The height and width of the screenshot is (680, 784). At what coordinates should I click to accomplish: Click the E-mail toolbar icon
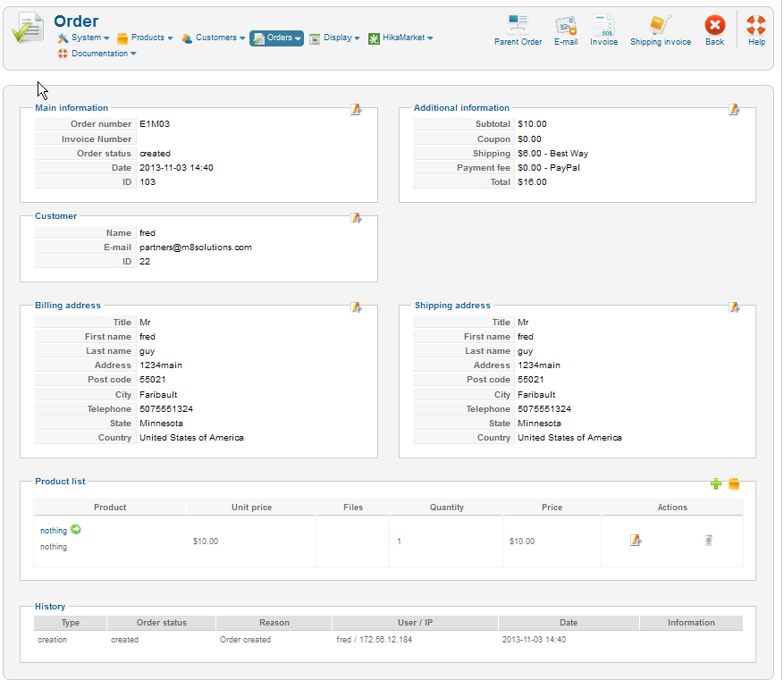tap(565, 25)
